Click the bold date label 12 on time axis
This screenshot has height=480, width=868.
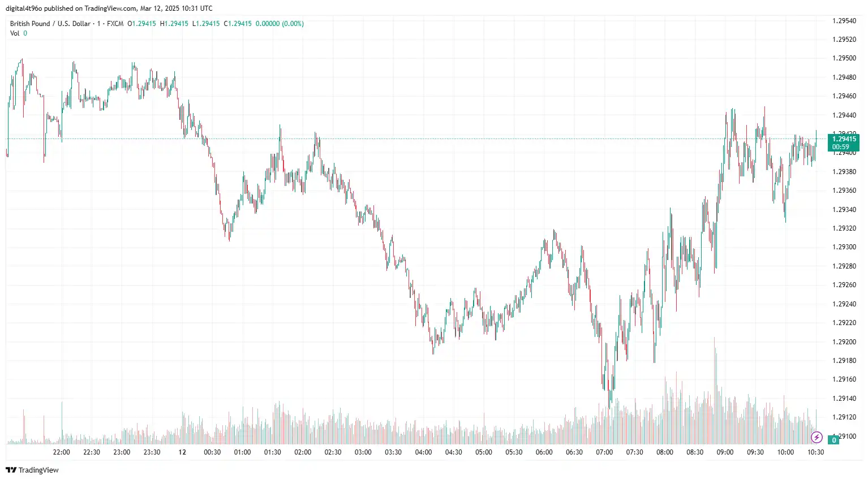click(x=182, y=452)
